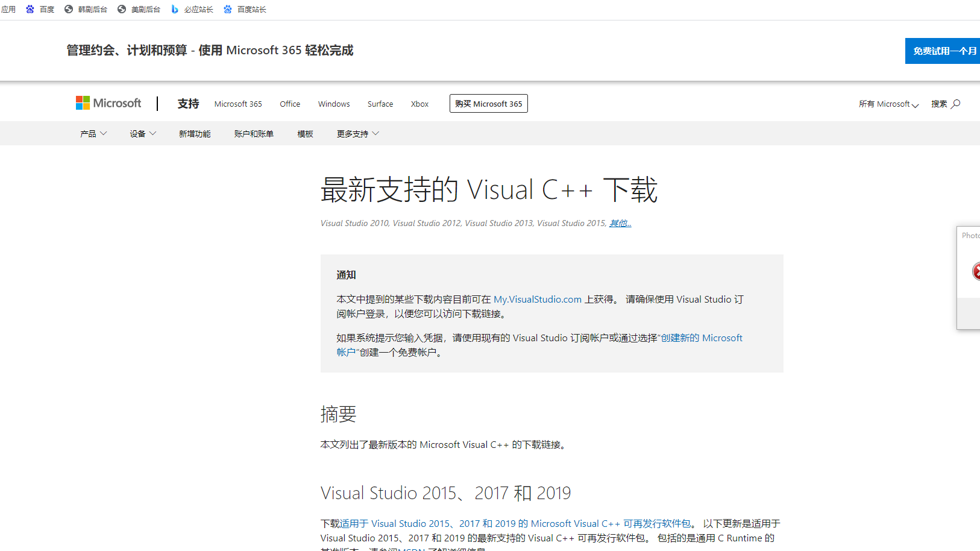This screenshot has width=980, height=551.
Task: Open the 百度站长 bookmark
Action: pos(244,8)
